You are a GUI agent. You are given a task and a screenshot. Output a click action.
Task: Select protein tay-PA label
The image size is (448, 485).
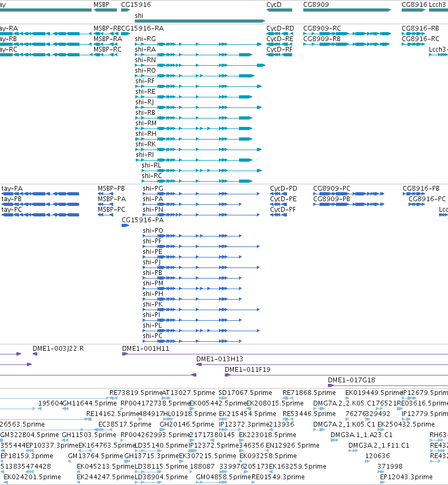(12, 189)
